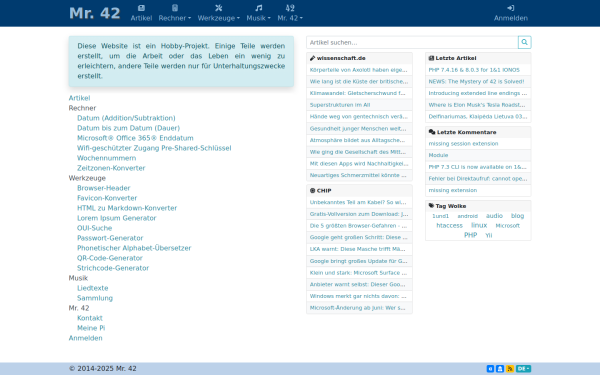Expand the Mr. 42 navbar dropdown
The height and width of the screenshot is (375, 600).
[x=290, y=13]
